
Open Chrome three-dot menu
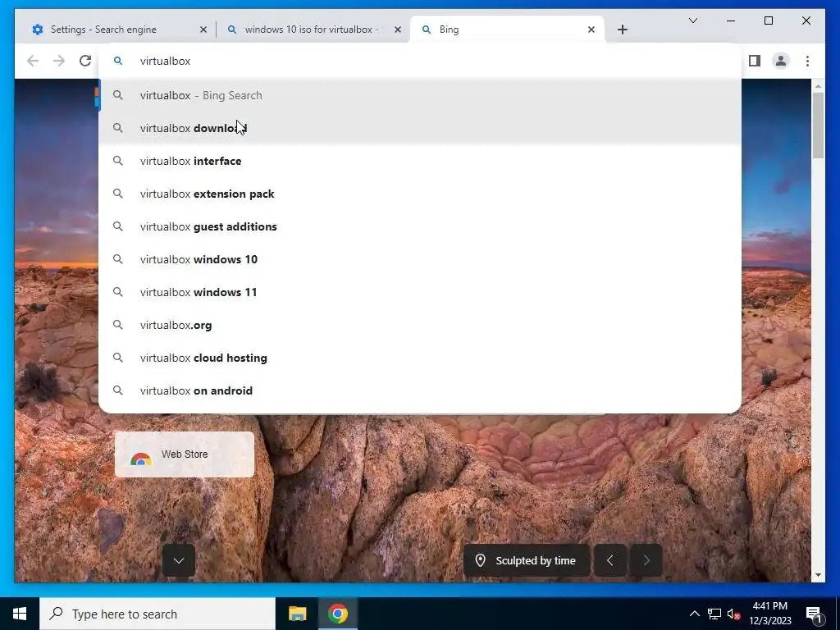(807, 61)
